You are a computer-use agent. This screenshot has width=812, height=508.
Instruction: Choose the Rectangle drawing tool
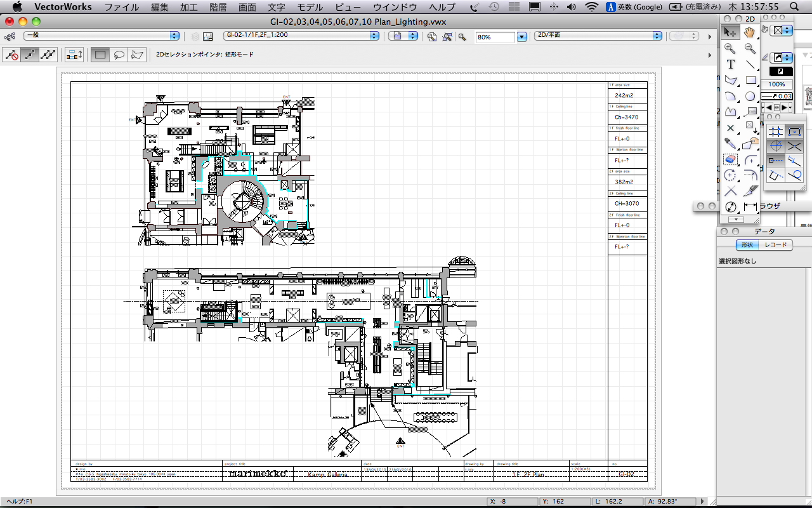pyautogui.click(x=751, y=80)
